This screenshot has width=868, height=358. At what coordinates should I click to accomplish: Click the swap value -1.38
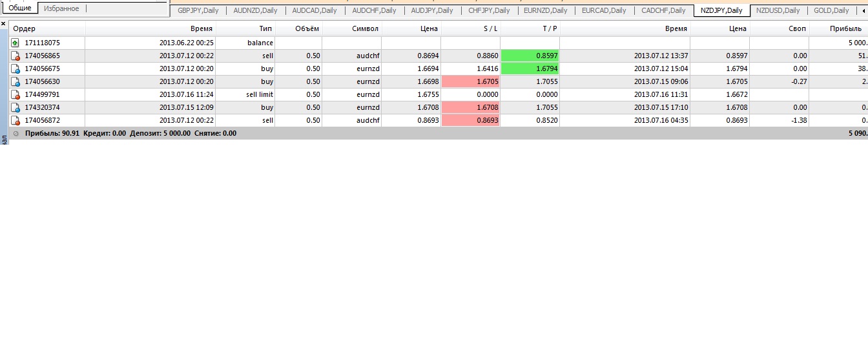(x=798, y=120)
